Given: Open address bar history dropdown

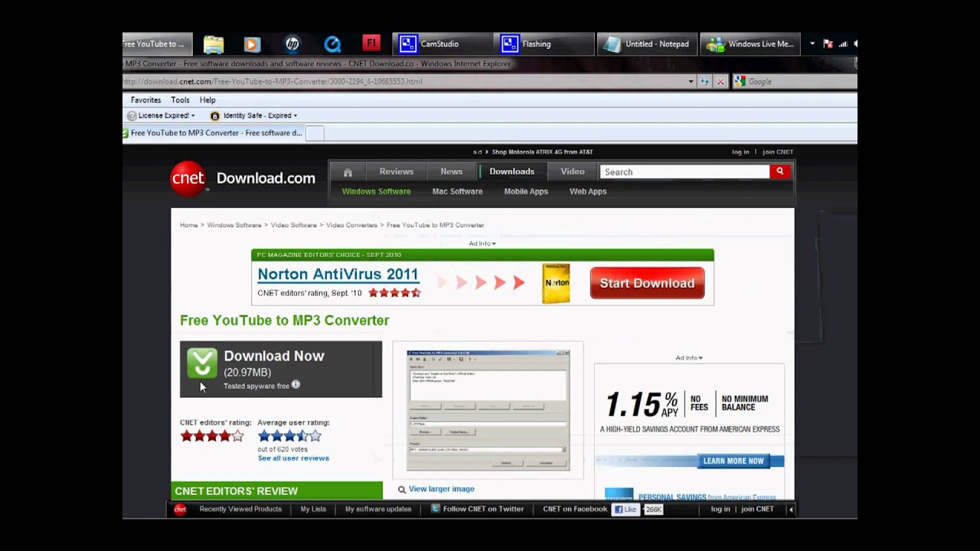Looking at the screenshot, I should 691,81.
